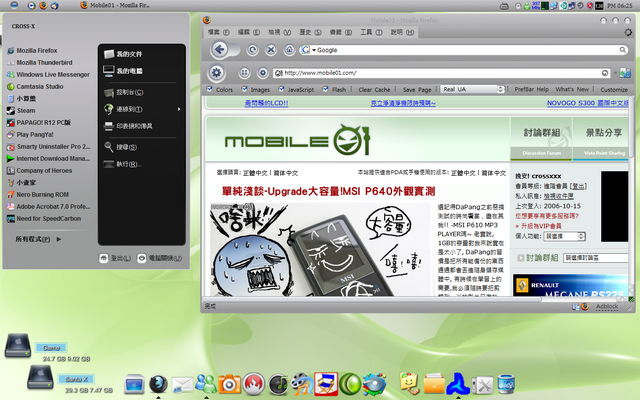Click the large gear button beside the address bar
The height and width of the screenshot is (400, 640).
(216, 73)
